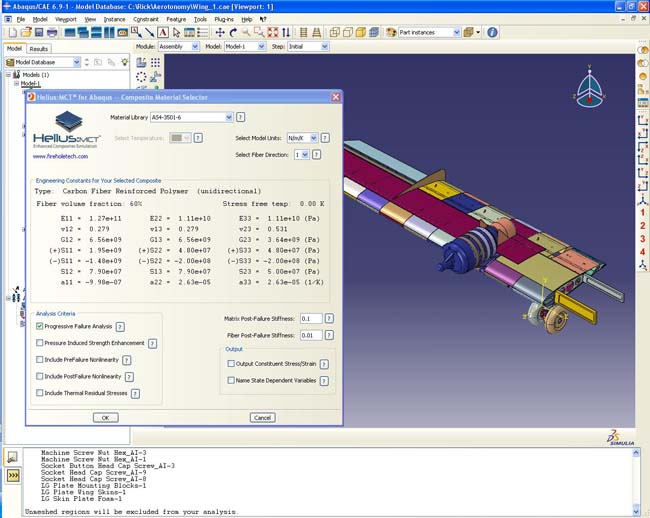The width and height of the screenshot is (650, 518).
Task: Click Cancel in Composite Material Selector
Action: pyautogui.click(x=262, y=418)
